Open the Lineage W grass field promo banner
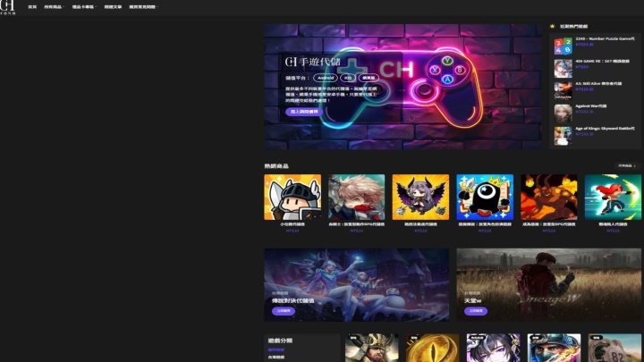The image size is (644, 362). click(548, 284)
